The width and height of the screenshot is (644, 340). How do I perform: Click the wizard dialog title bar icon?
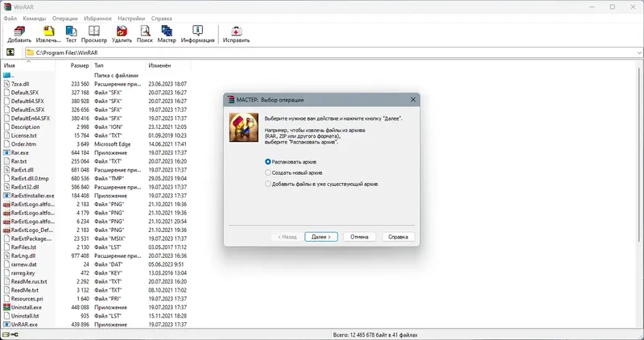point(231,99)
